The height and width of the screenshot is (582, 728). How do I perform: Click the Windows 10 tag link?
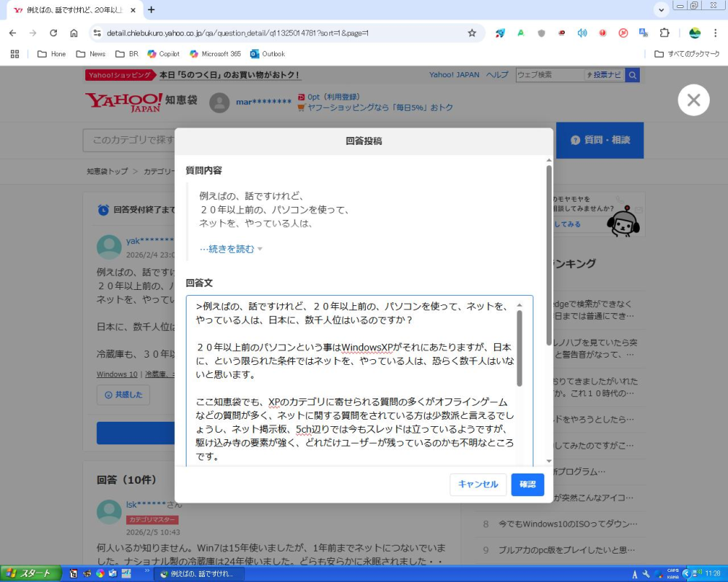pos(117,374)
